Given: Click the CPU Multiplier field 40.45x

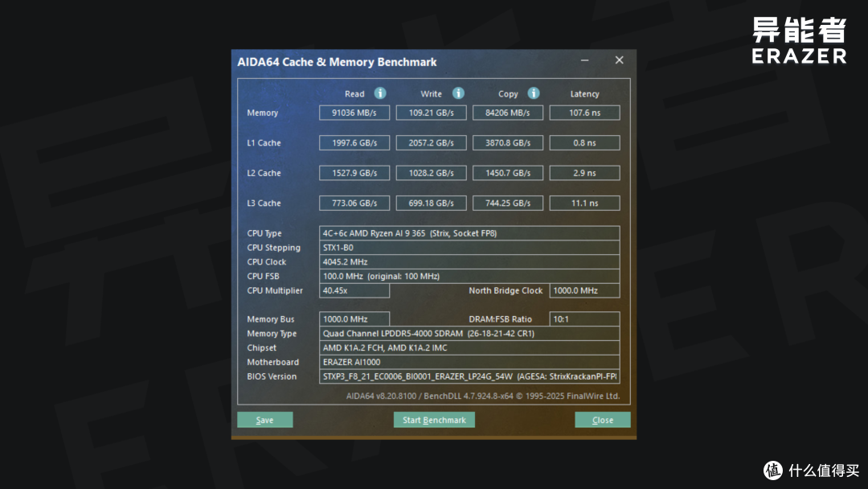Looking at the screenshot, I should [354, 290].
